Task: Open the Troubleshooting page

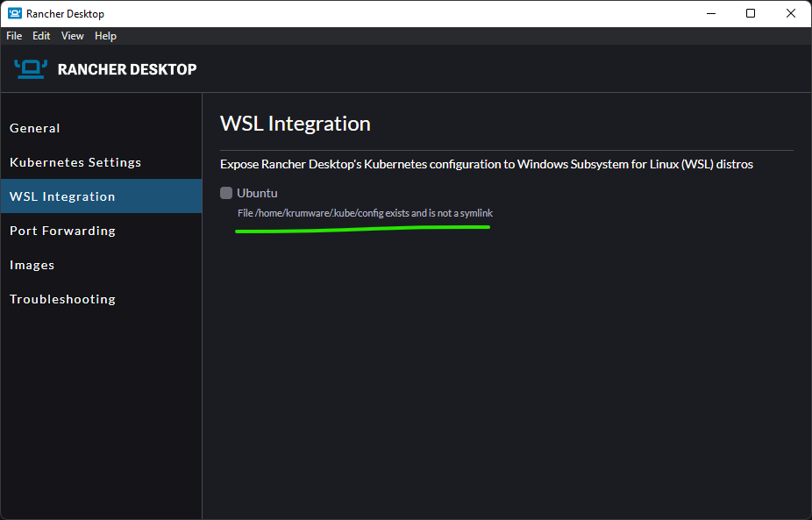Action: 62,299
